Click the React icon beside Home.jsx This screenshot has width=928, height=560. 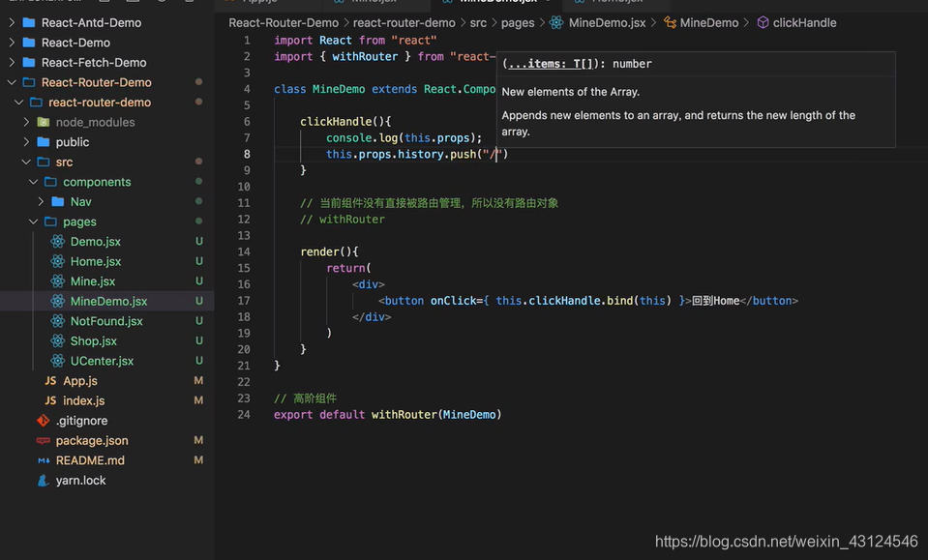(57, 261)
